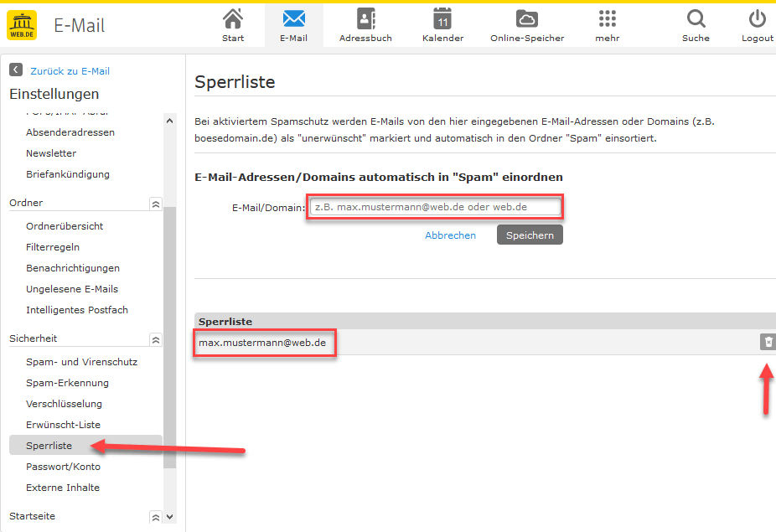Viewport: 776px width, 532px height.
Task: Open Spam-Erkennung settings
Action: [x=67, y=383]
